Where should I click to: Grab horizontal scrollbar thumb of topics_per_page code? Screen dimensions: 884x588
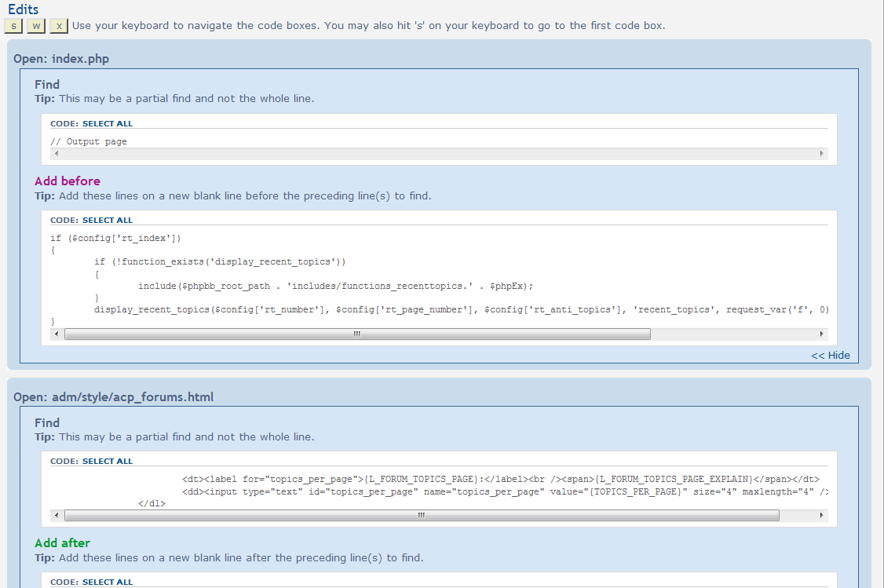pos(422,516)
